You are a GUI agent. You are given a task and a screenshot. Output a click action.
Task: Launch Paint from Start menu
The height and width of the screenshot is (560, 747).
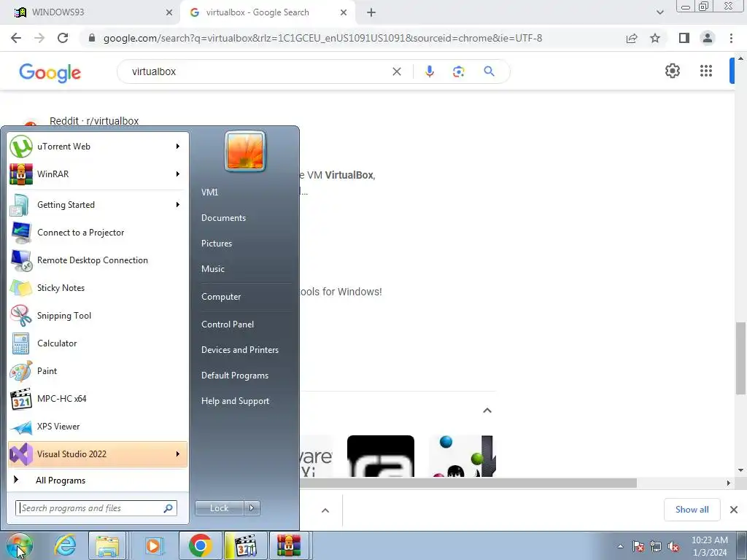pyautogui.click(x=98, y=371)
